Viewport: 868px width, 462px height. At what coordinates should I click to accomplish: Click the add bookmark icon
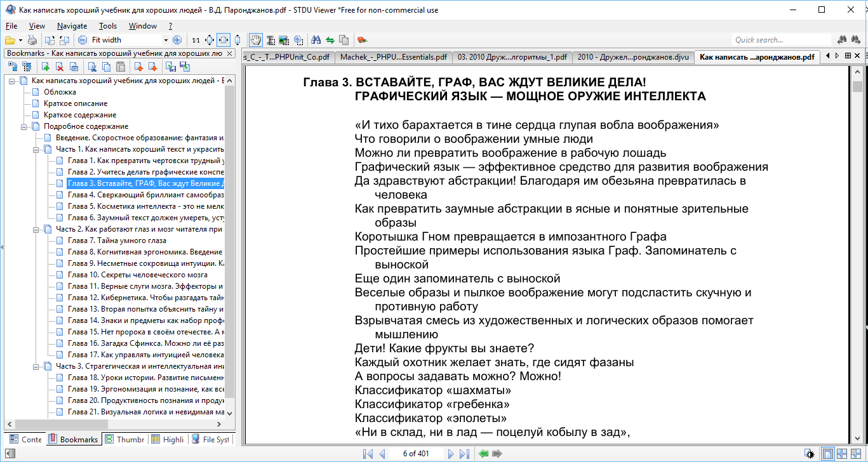[46, 67]
